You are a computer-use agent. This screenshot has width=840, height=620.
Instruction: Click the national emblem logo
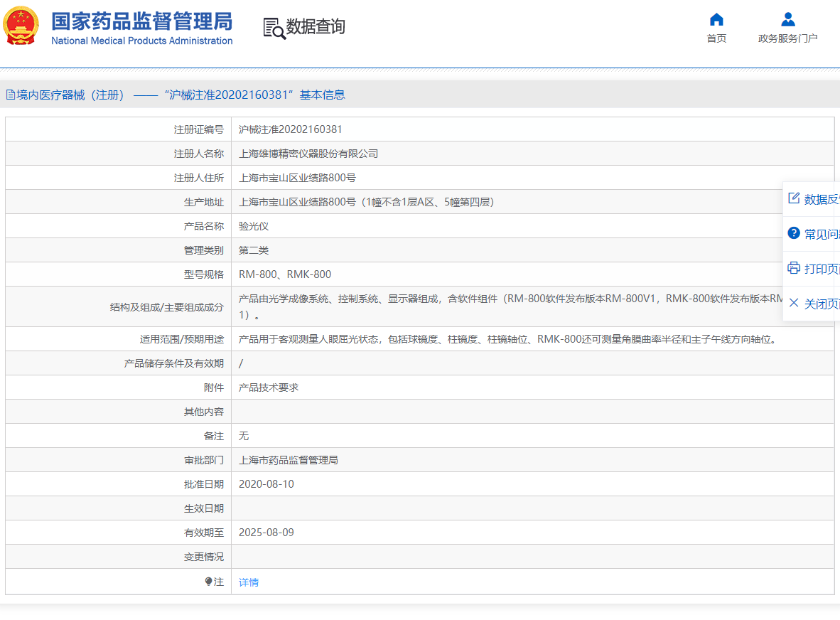(x=21, y=26)
